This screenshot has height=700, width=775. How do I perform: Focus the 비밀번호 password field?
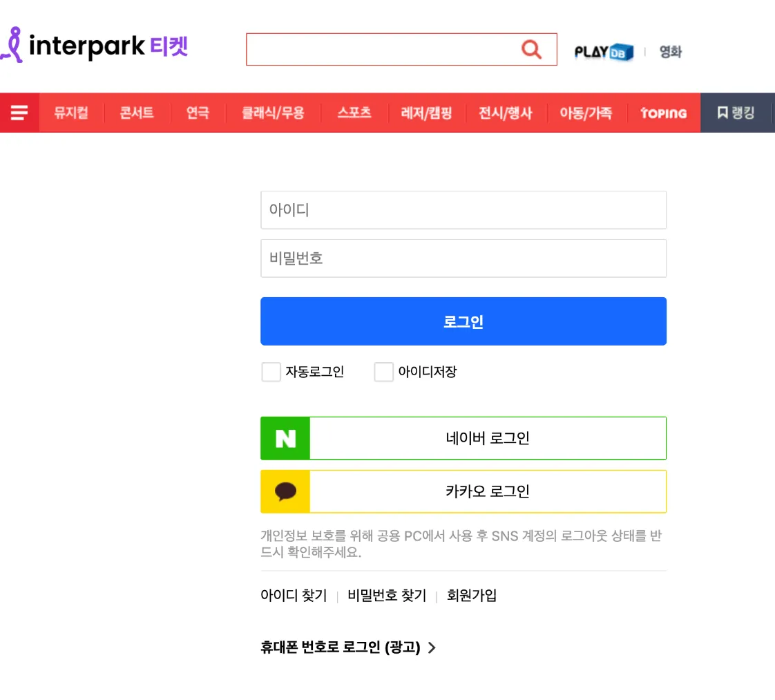point(463,258)
